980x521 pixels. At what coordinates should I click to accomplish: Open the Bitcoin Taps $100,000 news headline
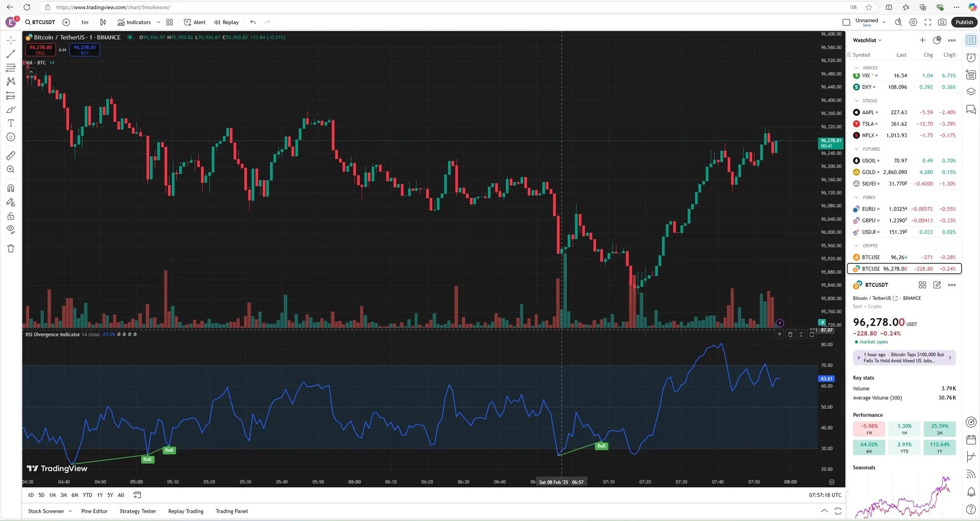(x=904, y=358)
